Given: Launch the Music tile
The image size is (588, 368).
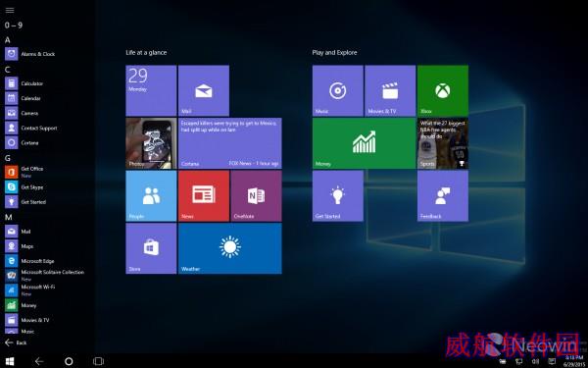Looking at the screenshot, I should [x=337, y=90].
